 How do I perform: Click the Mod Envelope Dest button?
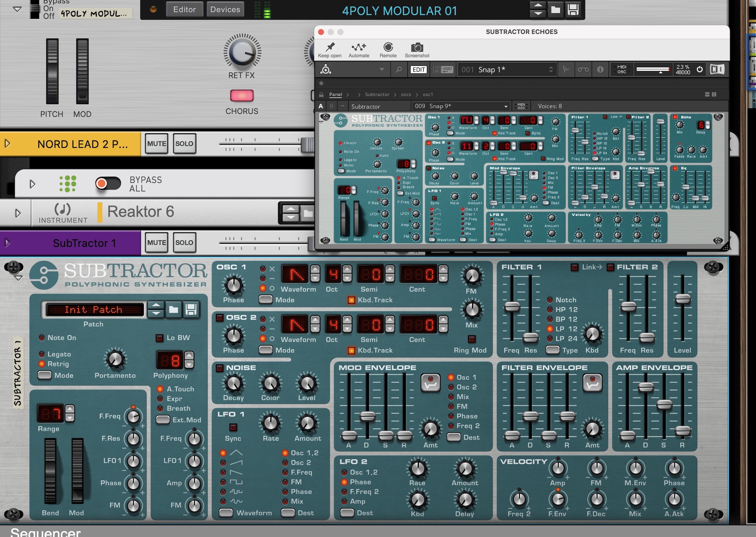point(454,437)
